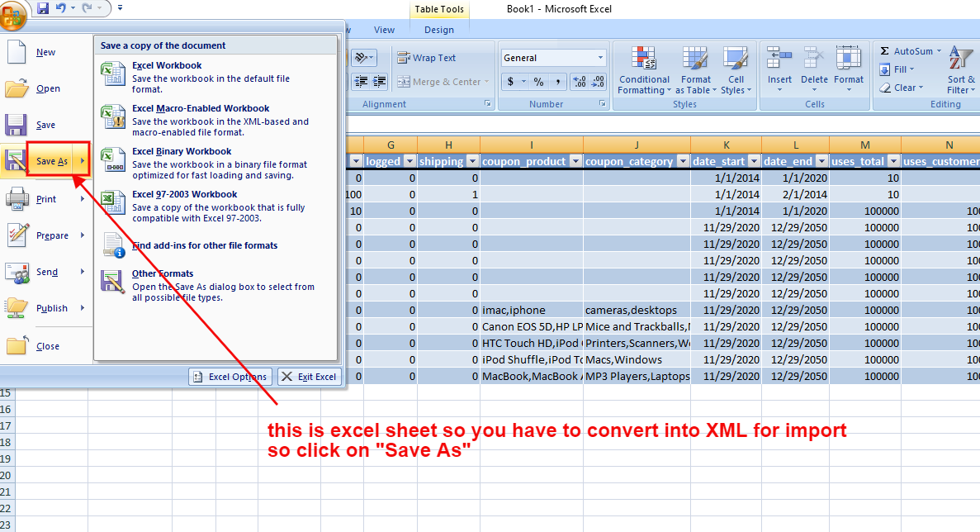Open the filter dropdown for date_end
980x532 pixels.
pos(821,161)
